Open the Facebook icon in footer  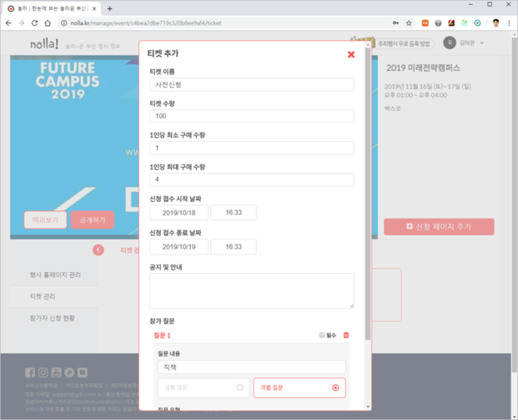pyautogui.click(x=30, y=372)
